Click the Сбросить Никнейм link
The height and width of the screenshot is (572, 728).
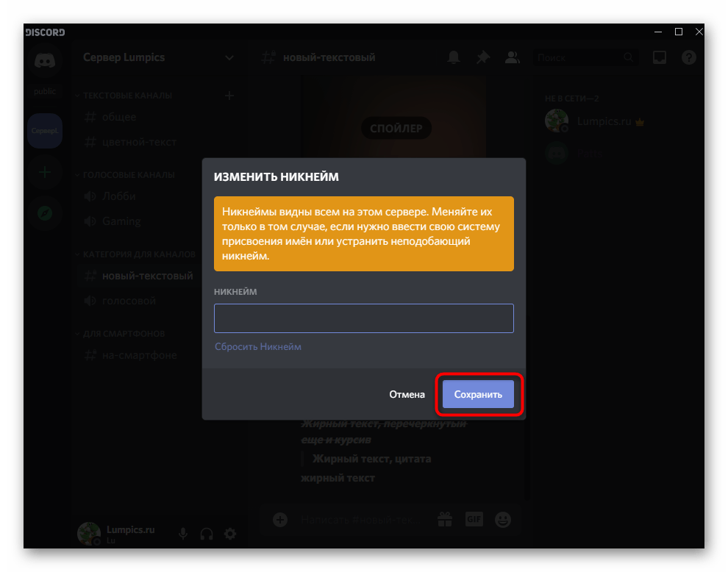(258, 346)
